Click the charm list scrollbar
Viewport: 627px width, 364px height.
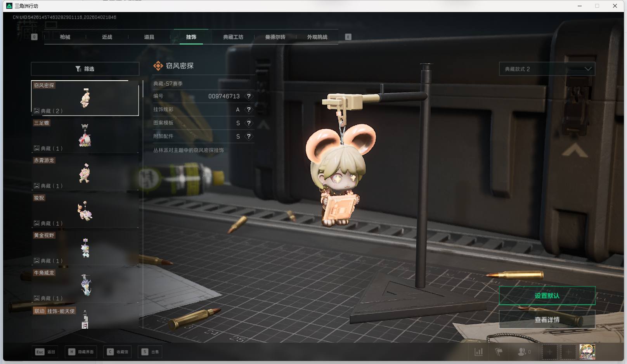tap(143, 89)
